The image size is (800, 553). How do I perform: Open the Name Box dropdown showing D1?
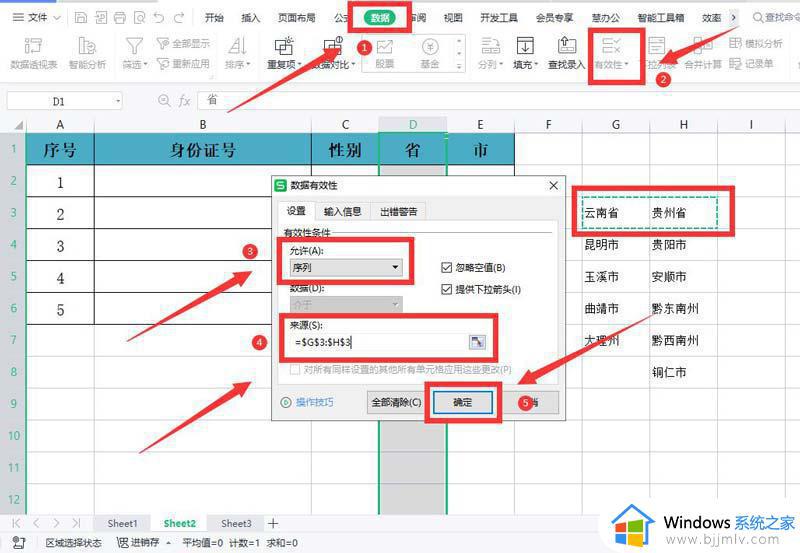pyautogui.click(x=118, y=101)
